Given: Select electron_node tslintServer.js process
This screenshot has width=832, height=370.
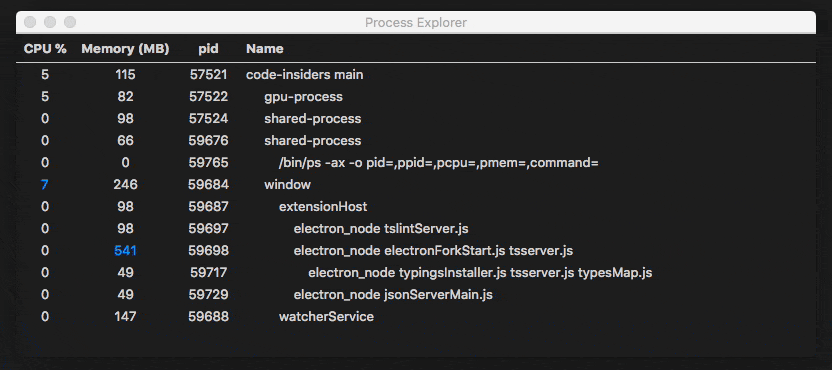Looking at the screenshot, I should click(x=416, y=229).
